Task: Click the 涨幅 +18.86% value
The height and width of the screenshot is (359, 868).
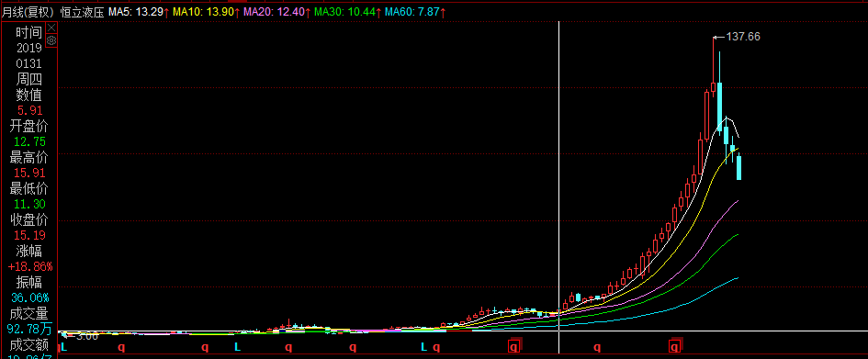Action: click(30, 266)
